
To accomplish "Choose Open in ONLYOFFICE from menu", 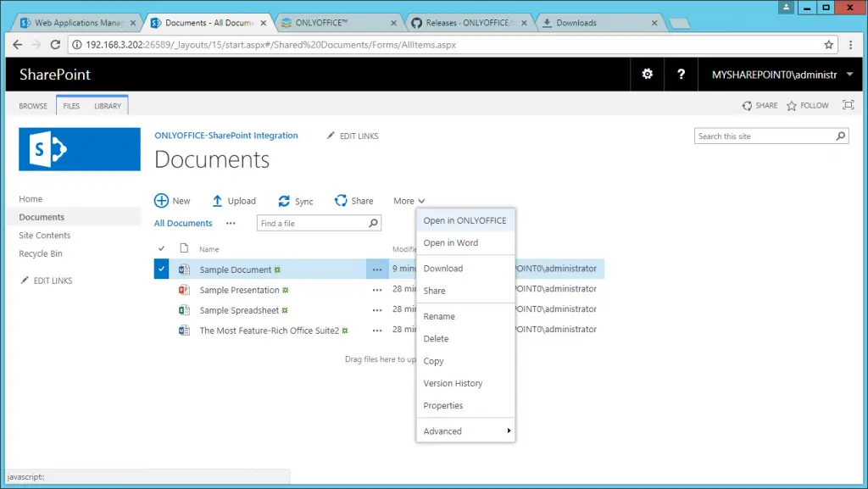I will point(465,220).
